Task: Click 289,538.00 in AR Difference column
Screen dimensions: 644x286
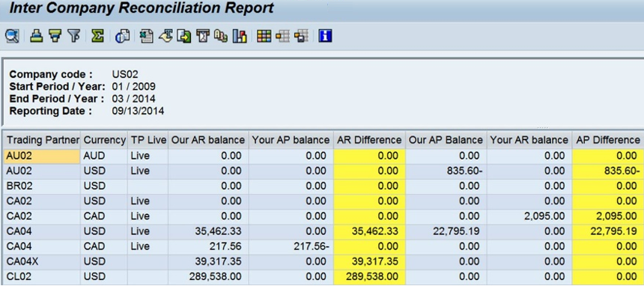Action: pos(369,276)
